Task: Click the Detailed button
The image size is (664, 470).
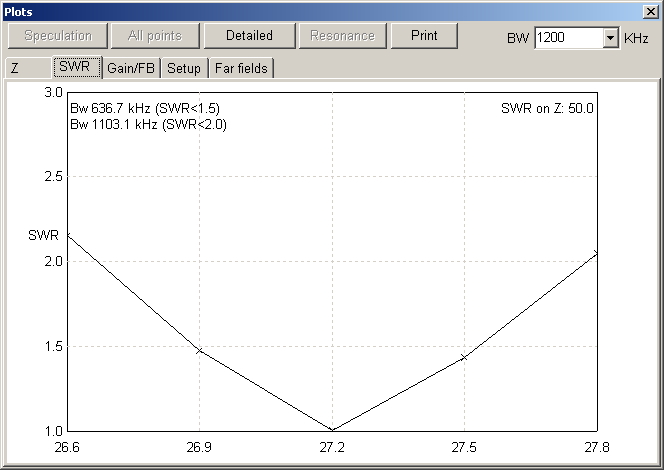Action: pos(249,36)
